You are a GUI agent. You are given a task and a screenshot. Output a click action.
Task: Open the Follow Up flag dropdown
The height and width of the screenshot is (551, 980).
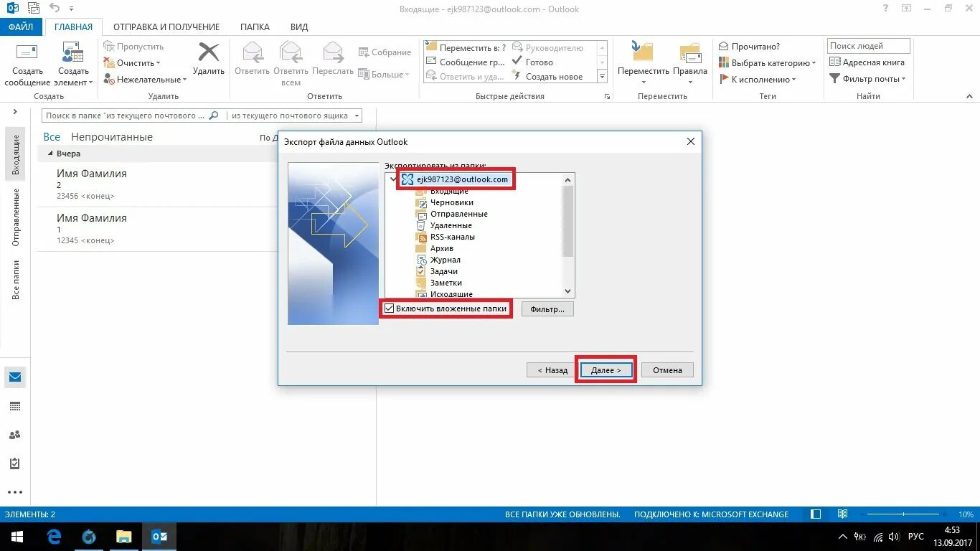click(757, 80)
